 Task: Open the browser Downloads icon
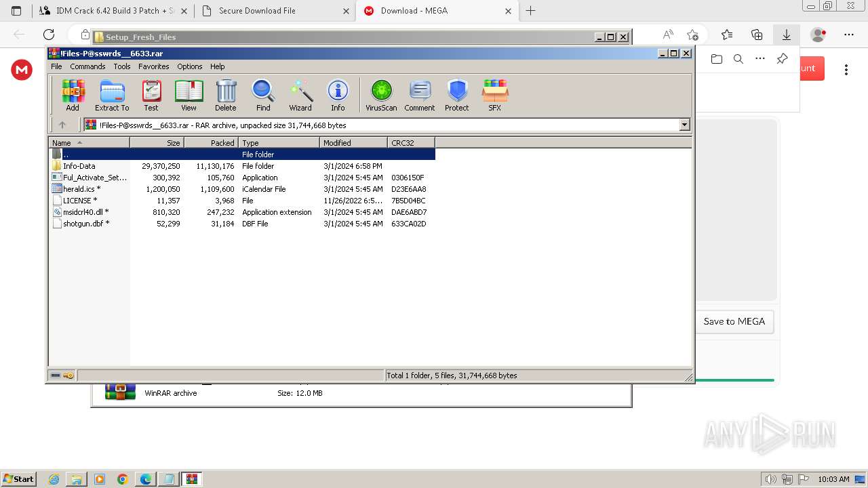point(787,35)
